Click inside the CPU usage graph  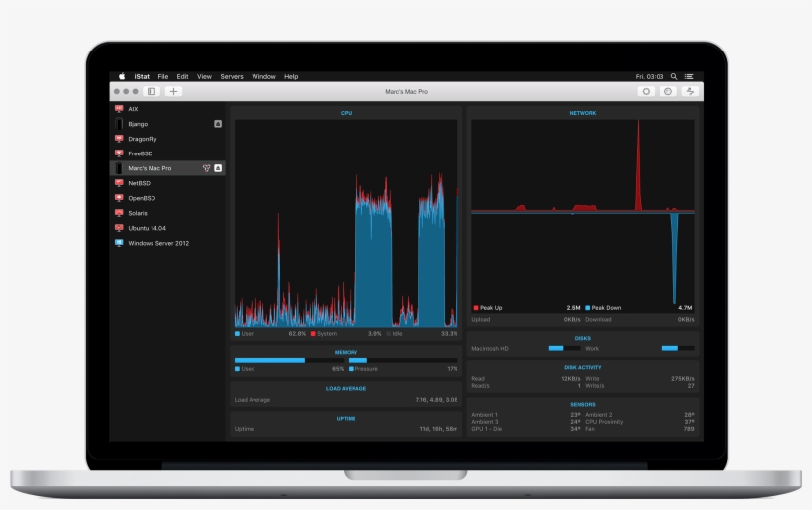(x=346, y=223)
